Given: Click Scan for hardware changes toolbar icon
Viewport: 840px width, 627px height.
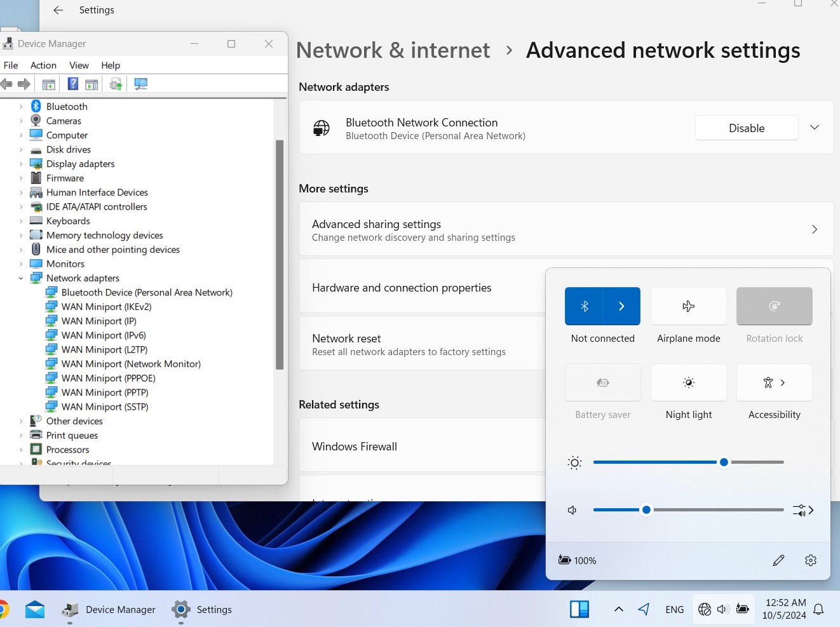Looking at the screenshot, I should (141, 84).
